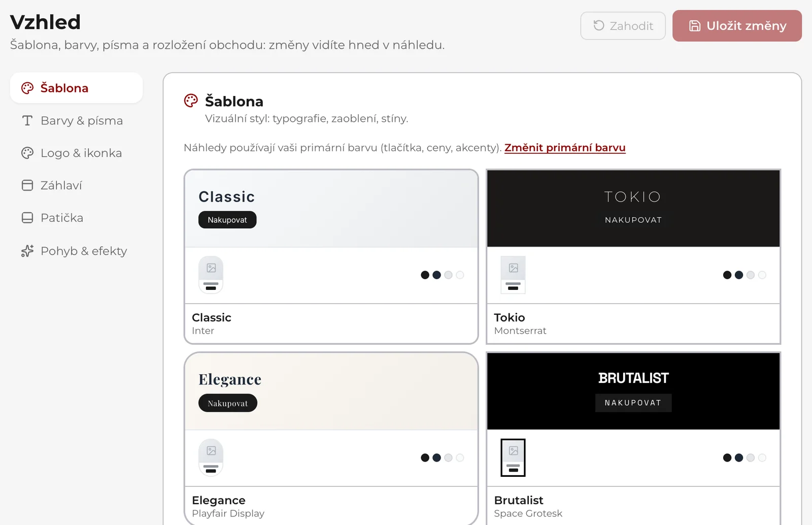
Task: Click the footer layout icon beside Patička
Action: 27,218
